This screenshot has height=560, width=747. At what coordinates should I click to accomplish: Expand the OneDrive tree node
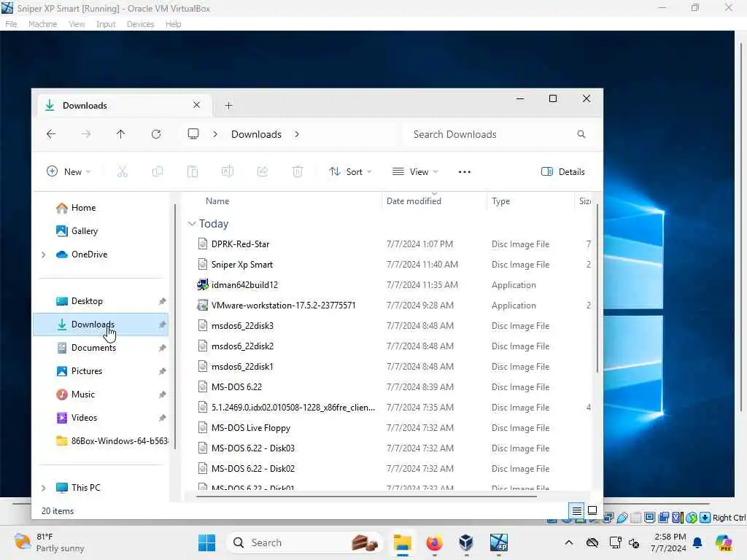(43, 254)
